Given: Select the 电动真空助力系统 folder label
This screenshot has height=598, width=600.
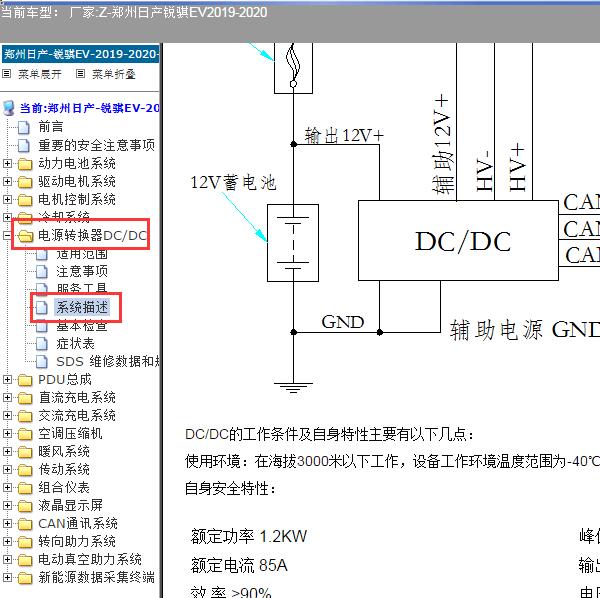Looking at the screenshot, I should [x=90, y=559].
